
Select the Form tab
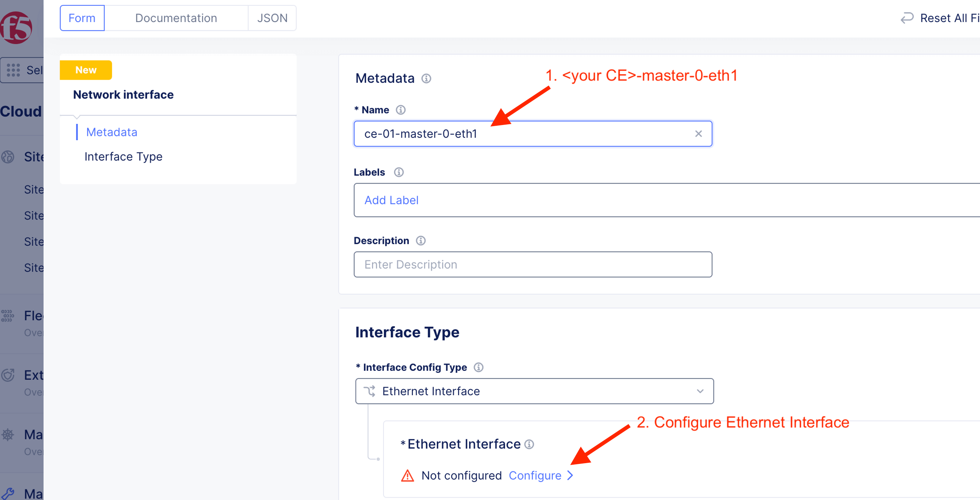click(x=82, y=18)
